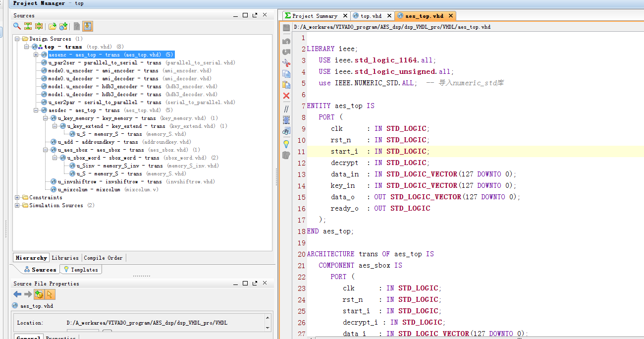
Task: Switch to the Libraries tab
Action: (x=65, y=258)
